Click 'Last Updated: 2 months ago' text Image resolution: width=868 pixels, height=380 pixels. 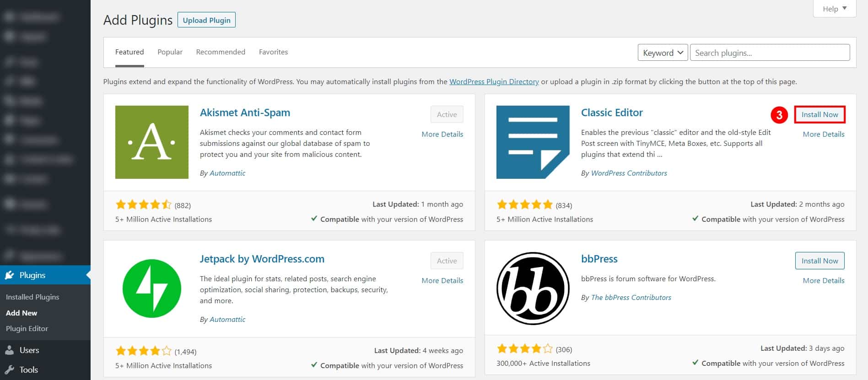click(798, 204)
